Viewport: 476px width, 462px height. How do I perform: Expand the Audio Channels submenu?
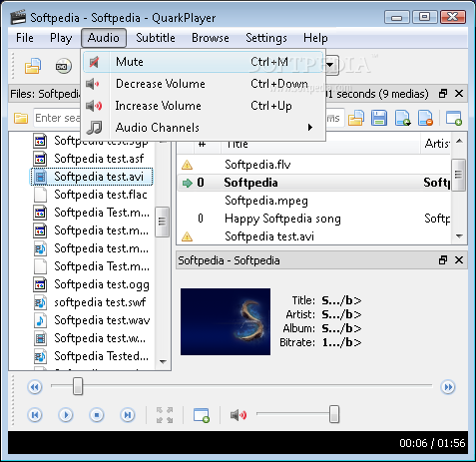pos(203,128)
